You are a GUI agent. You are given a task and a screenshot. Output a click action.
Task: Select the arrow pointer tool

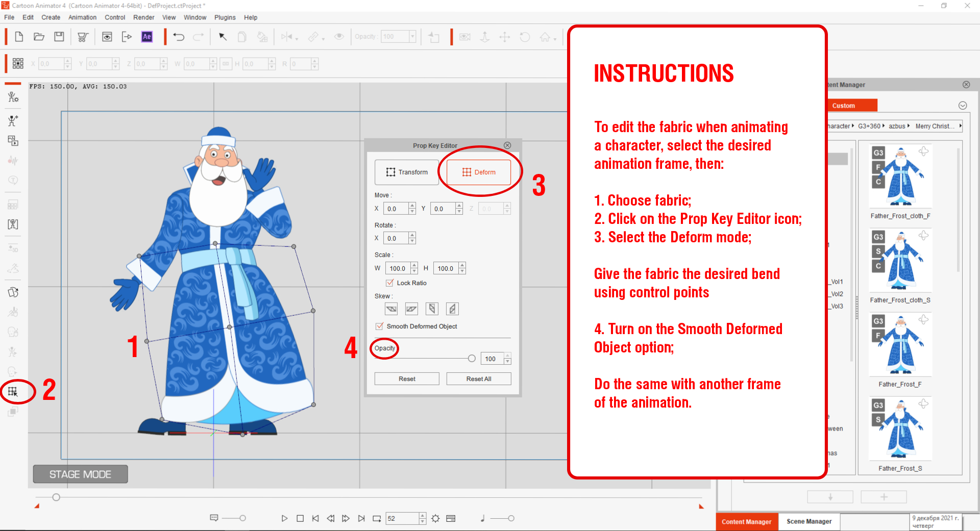(223, 37)
